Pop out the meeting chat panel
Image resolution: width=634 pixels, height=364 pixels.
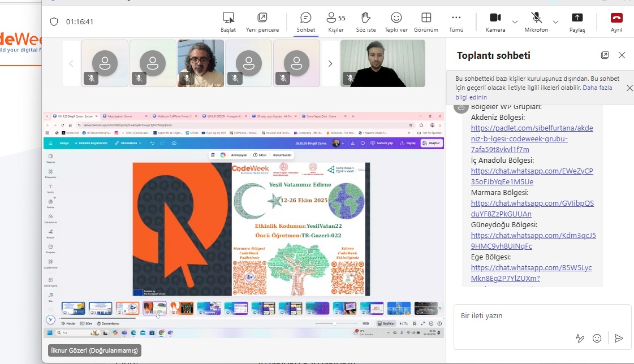click(x=605, y=55)
